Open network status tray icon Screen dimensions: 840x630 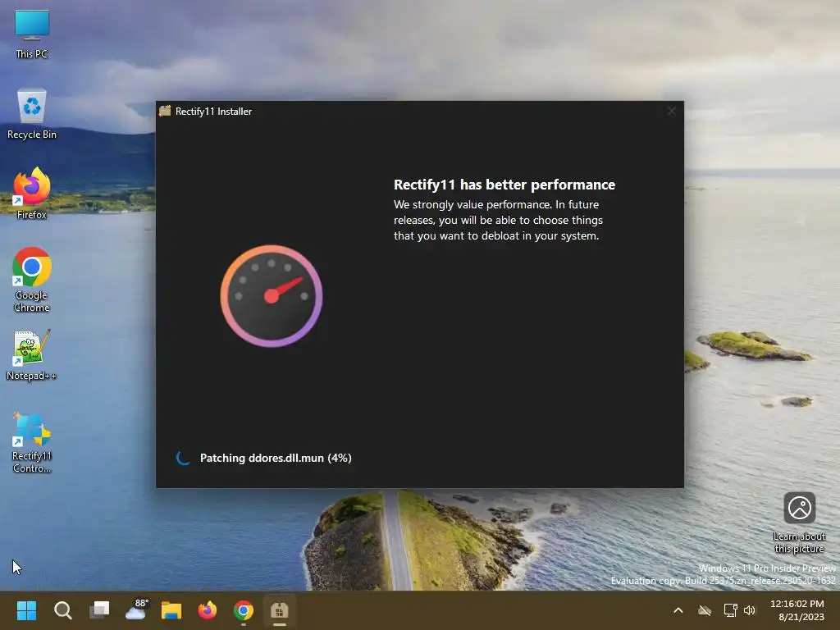pos(730,610)
